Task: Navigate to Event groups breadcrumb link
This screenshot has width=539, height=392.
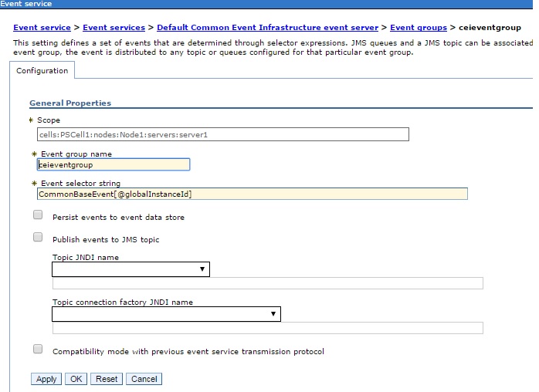Action: coord(419,28)
